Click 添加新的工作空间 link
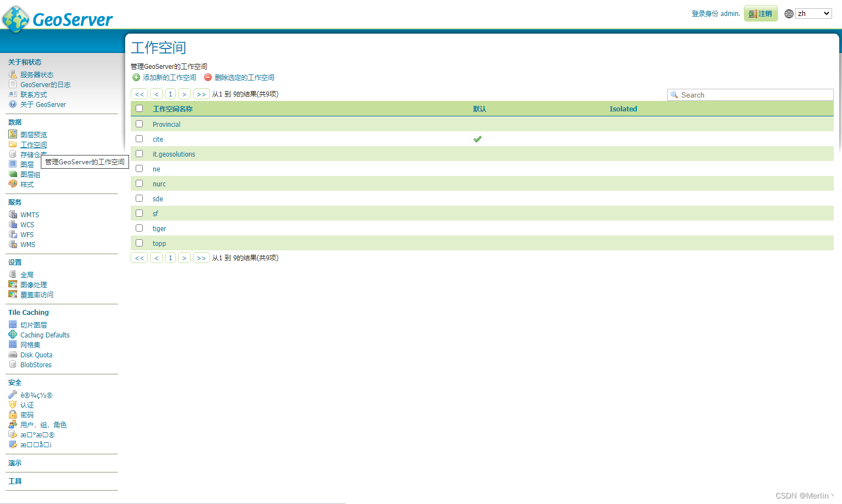This screenshot has width=842, height=504. pyautogui.click(x=169, y=78)
